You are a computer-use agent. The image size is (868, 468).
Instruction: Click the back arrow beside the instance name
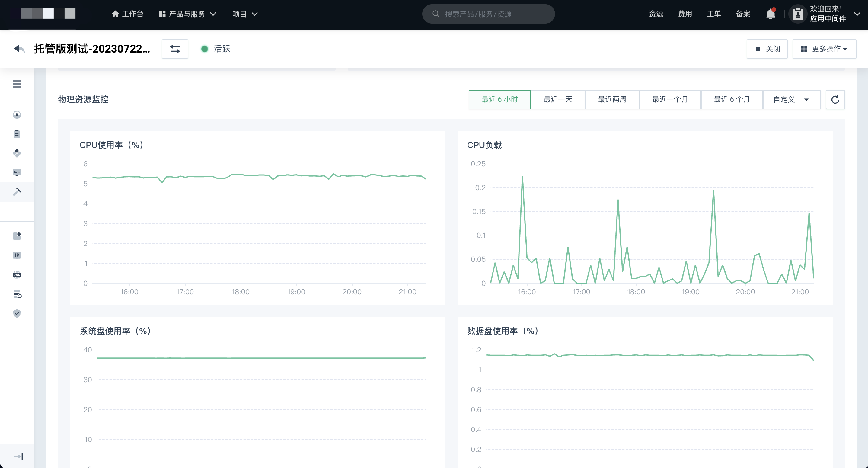point(19,49)
